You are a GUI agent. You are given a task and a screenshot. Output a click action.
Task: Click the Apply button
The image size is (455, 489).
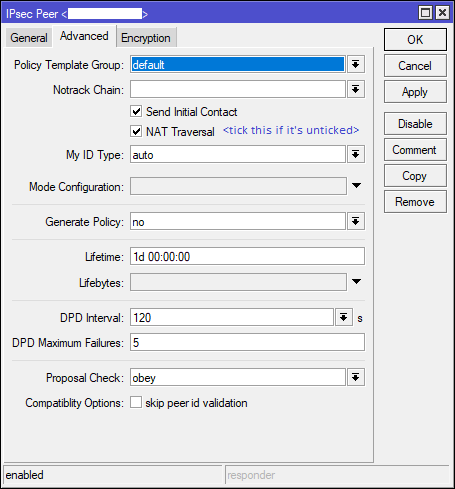415,92
